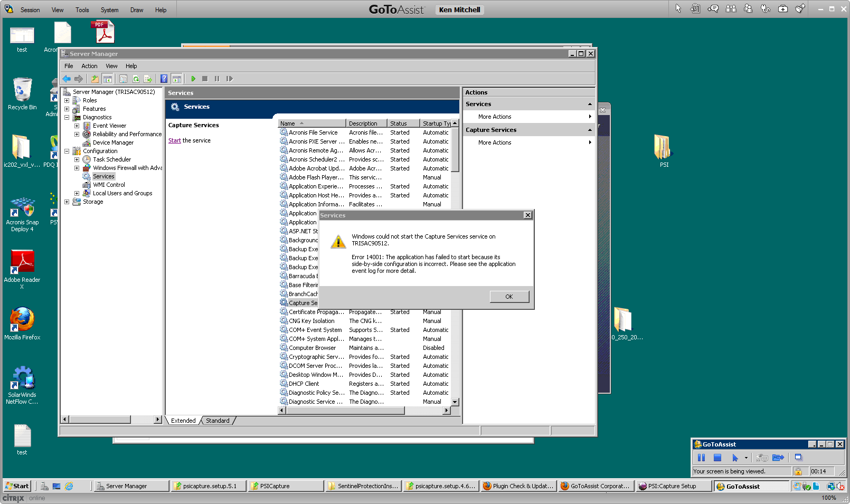
Task: Expand the Storage tree node
Action: click(x=67, y=202)
